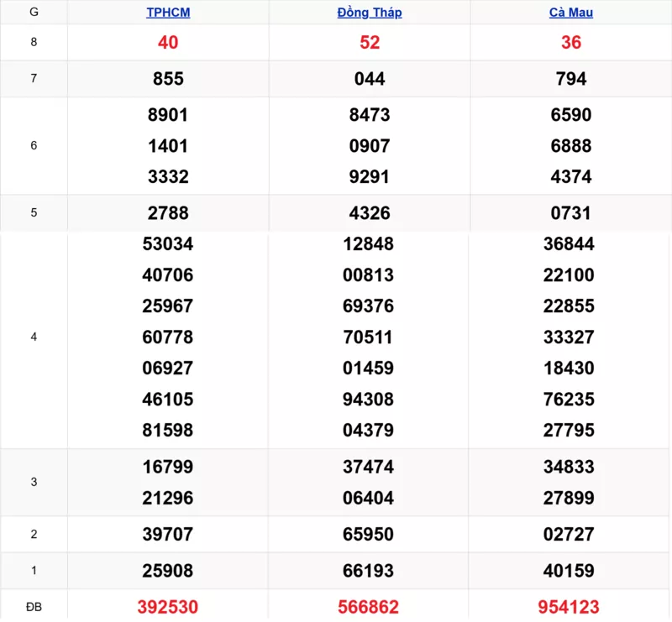
Task: Click the red number 36 under Cà Mau
Action: click(x=571, y=43)
